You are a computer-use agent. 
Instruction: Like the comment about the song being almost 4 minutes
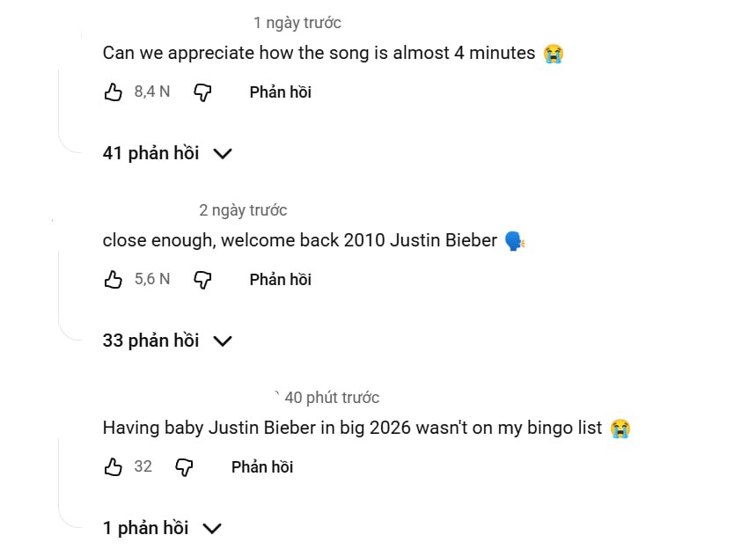point(114,91)
